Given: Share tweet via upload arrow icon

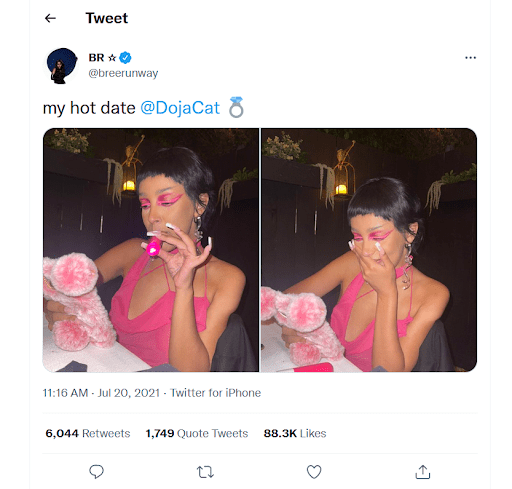Looking at the screenshot, I should click(x=423, y=472).
